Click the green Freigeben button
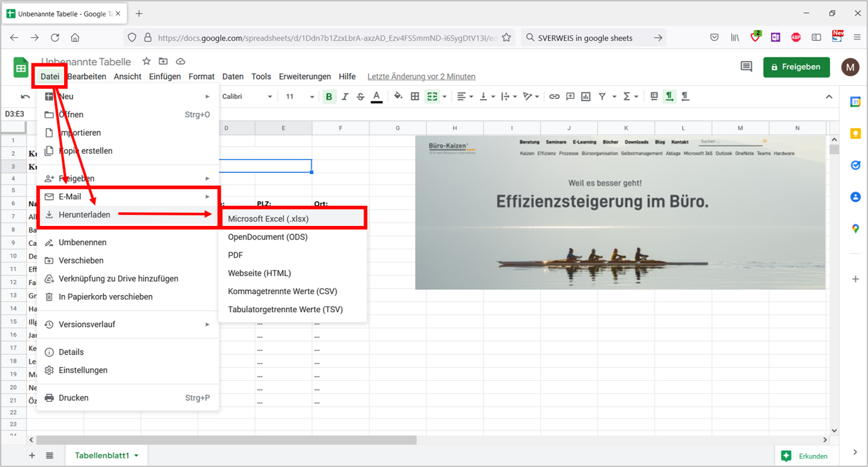 (797, 67)
